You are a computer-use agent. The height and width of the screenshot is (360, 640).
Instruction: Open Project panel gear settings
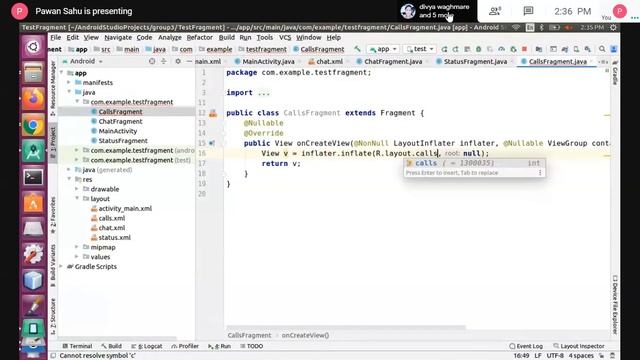tap(178, 61)
